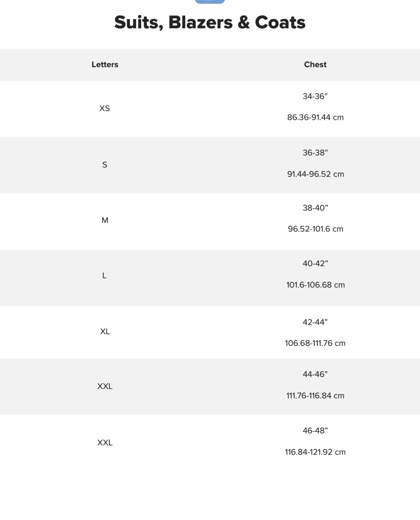Click the 34-36” chest measurement
The height and width of the screenshot is (520, 420).
click(315, 96)
